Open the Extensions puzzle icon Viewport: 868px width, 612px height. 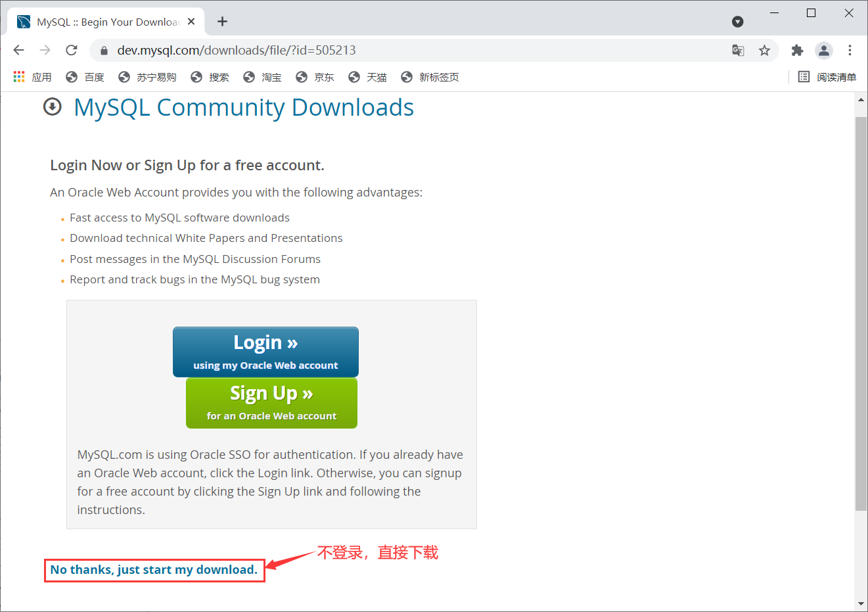797,50
